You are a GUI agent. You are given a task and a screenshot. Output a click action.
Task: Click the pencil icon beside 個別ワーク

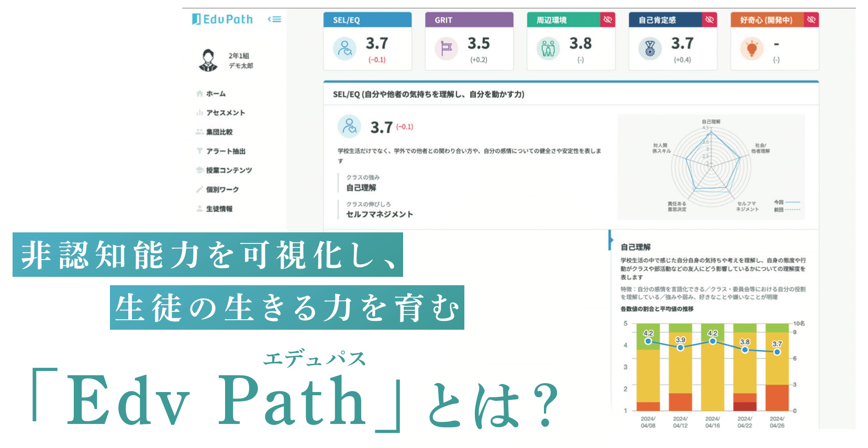pos(199,189)
